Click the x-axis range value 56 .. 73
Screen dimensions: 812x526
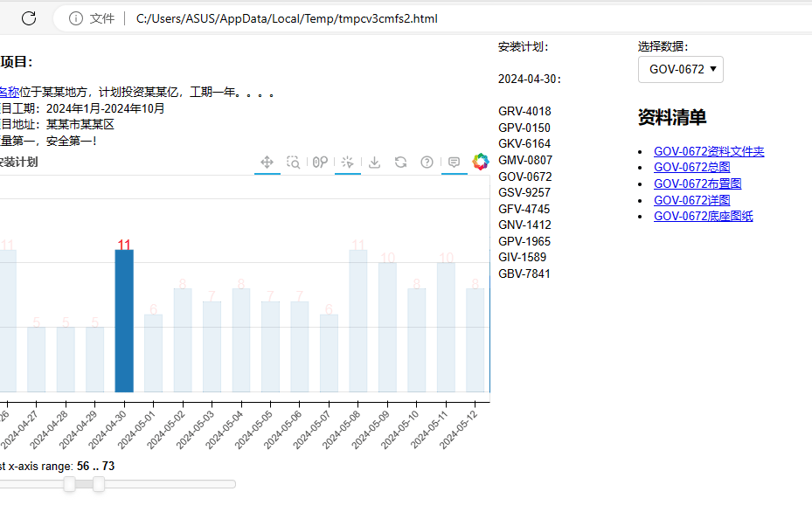click(96, 466)
